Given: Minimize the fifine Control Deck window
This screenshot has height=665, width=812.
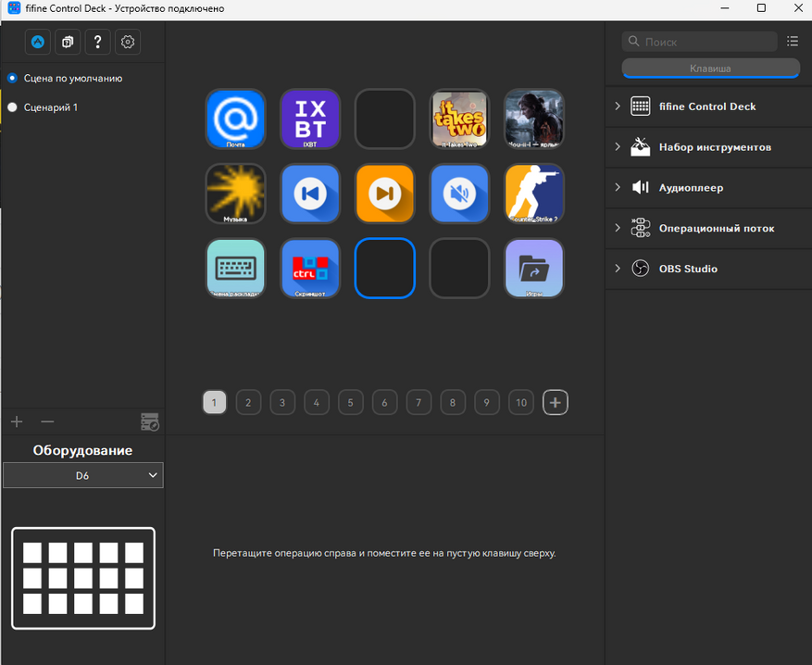Looking at the screenshot, I should (x=725, y=8).
